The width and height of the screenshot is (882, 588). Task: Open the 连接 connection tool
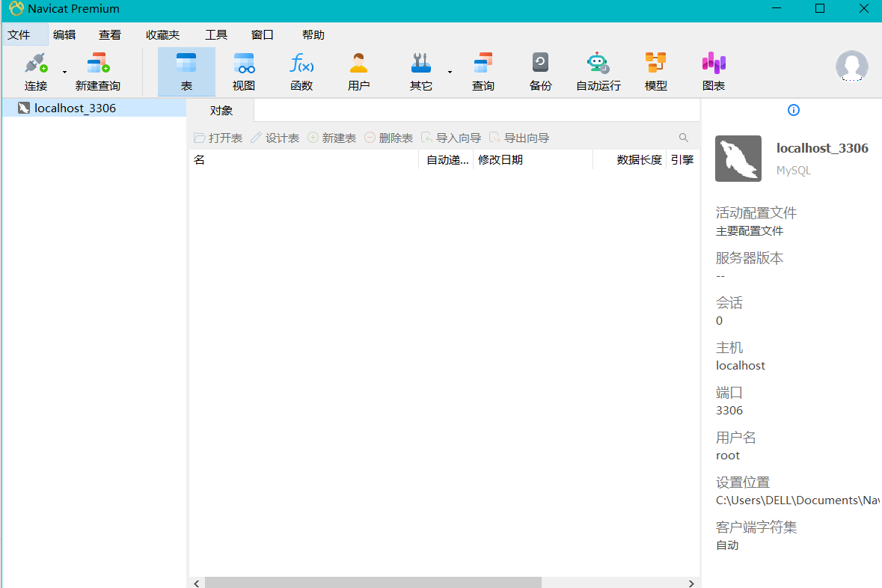(35, 72)
